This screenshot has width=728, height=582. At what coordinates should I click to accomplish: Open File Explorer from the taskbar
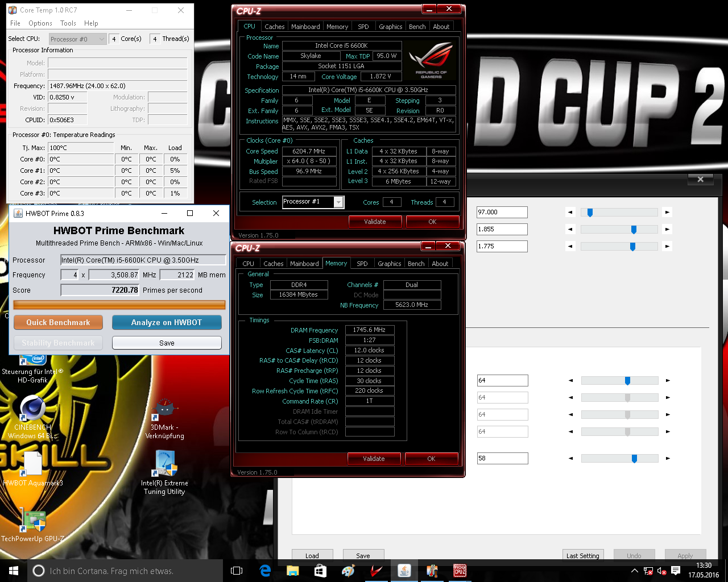coord(292,571)
